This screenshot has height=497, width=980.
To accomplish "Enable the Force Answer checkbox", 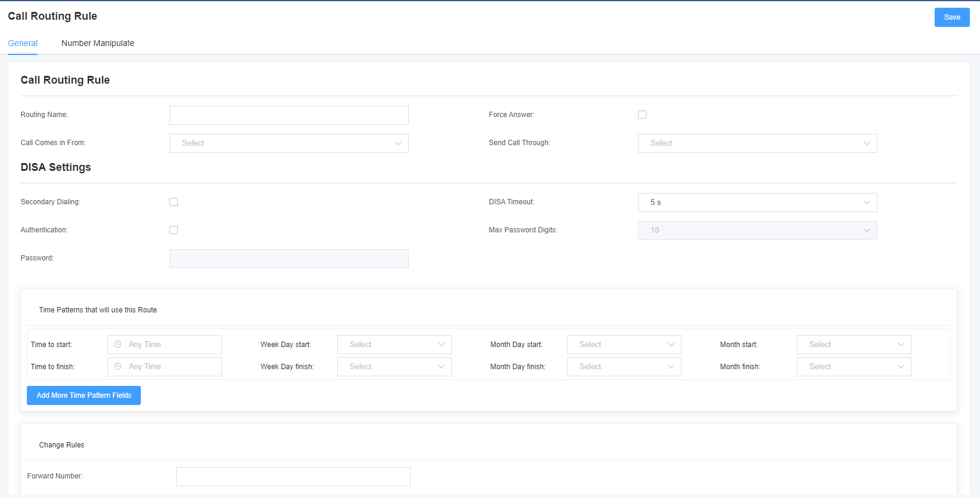I will [x=642, y=115].
